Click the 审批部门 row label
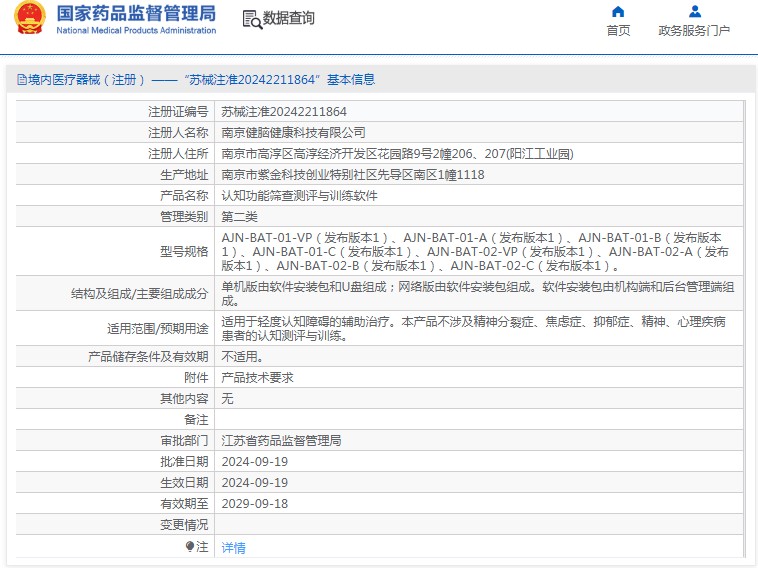This screenshot has height=568, width=758. [184, 441]
